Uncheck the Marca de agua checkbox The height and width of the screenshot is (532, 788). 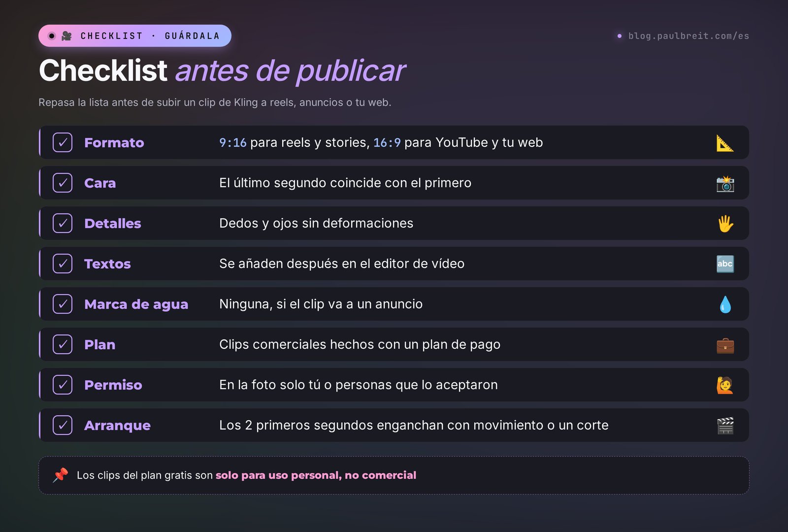tap(63, 304)
